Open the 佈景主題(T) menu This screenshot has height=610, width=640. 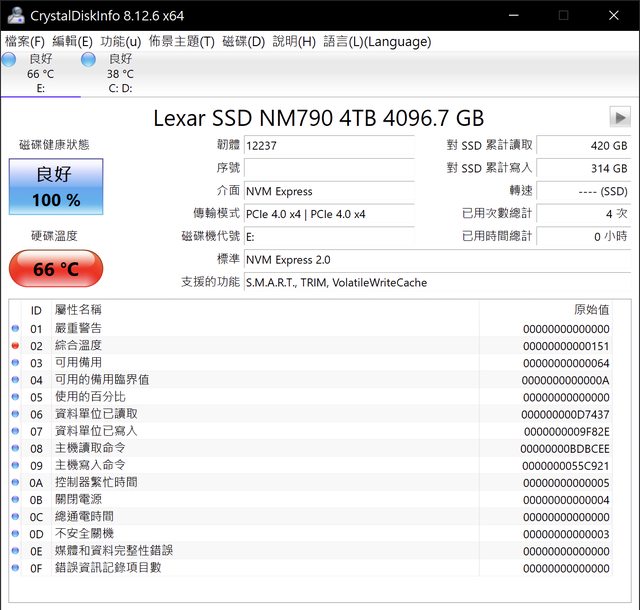tap(181, 41)
